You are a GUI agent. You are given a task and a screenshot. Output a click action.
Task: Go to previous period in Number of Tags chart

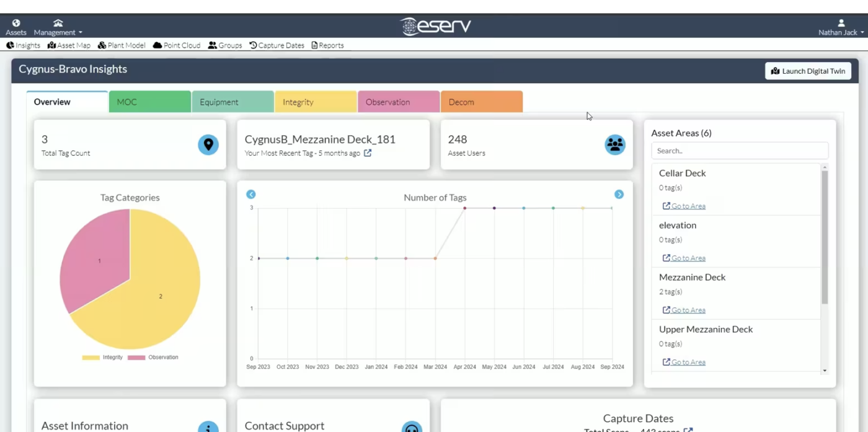[x=251, y=195]
